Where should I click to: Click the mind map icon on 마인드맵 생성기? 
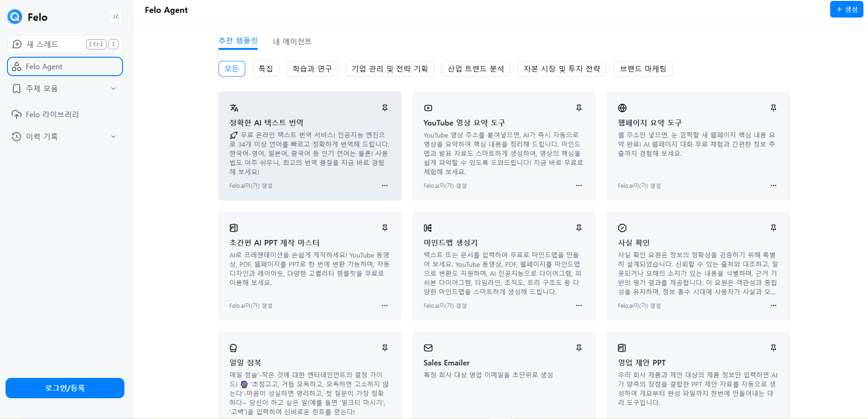428,228
